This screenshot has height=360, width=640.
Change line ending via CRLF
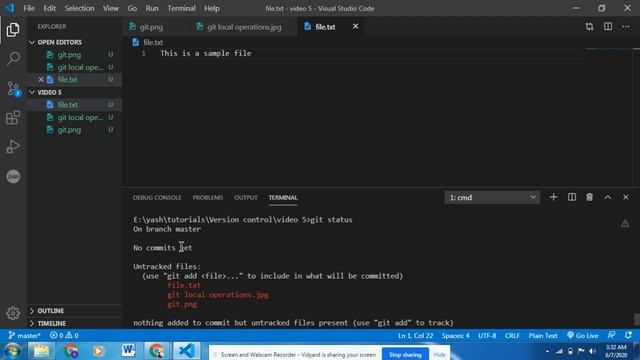pos(512,336)
